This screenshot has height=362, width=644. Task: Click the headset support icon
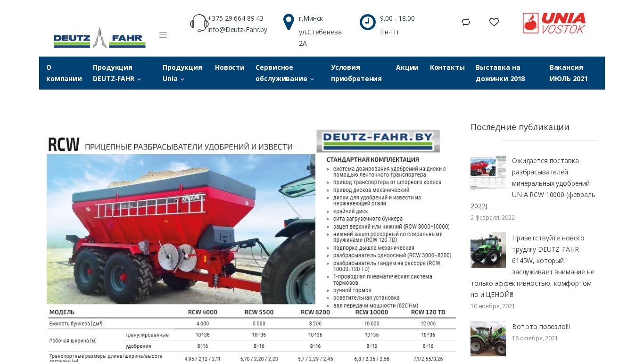(x=199, y=23)
